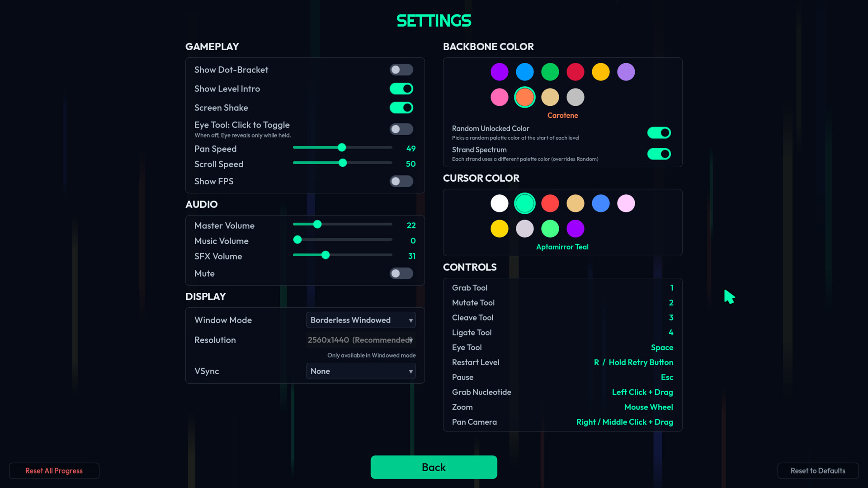This screenshot has width=868, height=488.
Task: Choose the yellow-orange backbone color swatch
Action: 601,72
